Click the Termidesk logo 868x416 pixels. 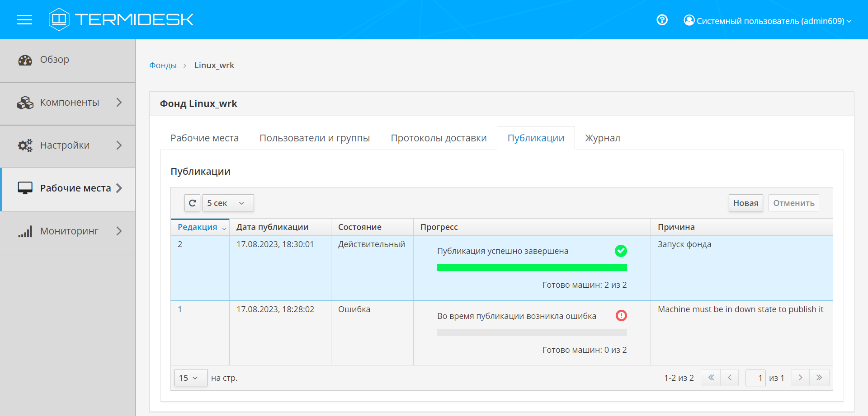[121, 19]
